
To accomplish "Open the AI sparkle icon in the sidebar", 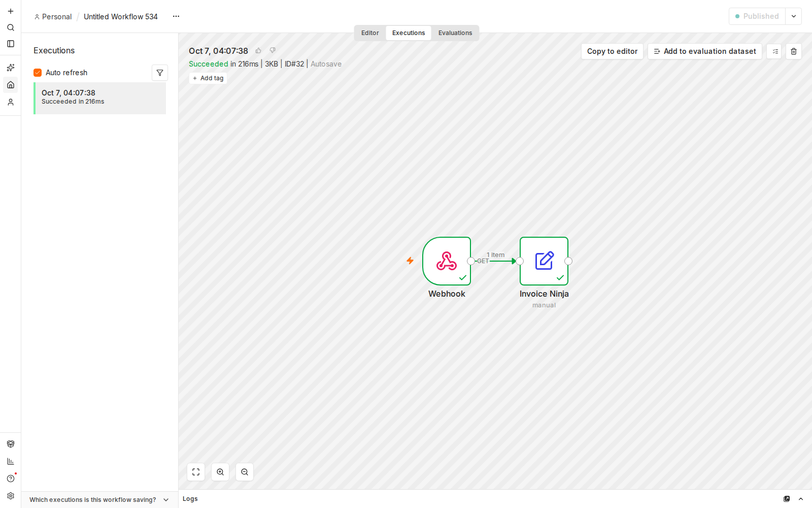I will tap(11, 68).
